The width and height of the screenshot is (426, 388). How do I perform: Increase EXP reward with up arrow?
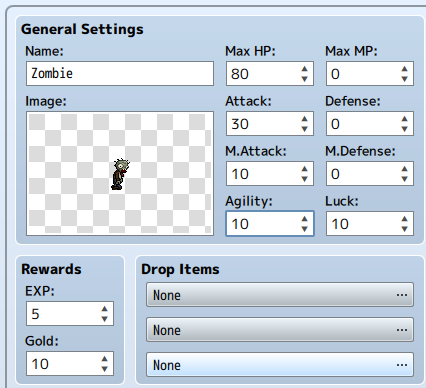tap(104, 309)
